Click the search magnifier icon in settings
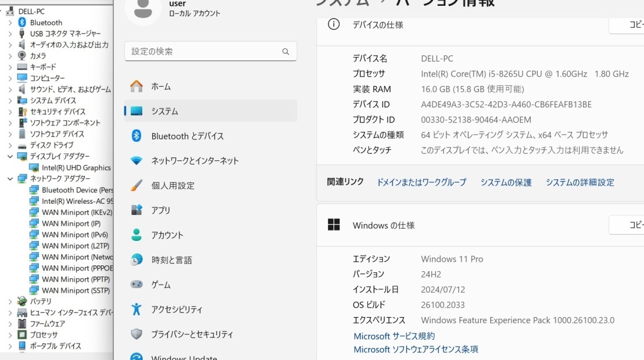Viewport: 644px width, 360px height. pyautogui.click(x=286, y=51)
